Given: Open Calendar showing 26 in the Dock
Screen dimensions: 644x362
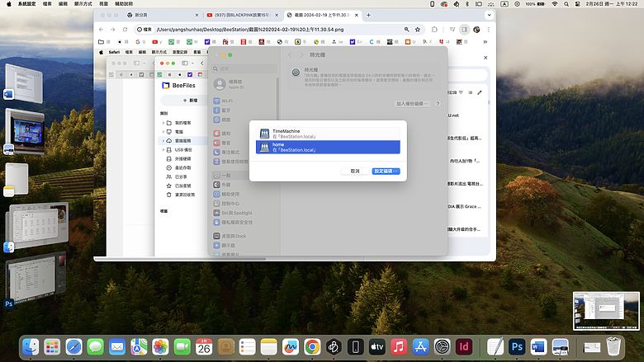Looking at the screenshot, I should (x=204, y=347).
